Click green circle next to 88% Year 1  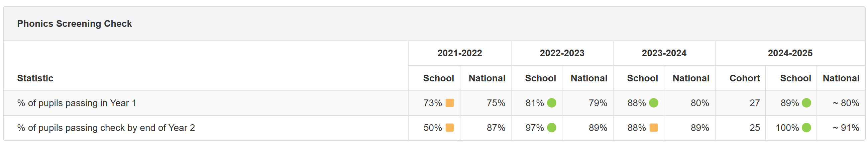(x=654, y=103)
